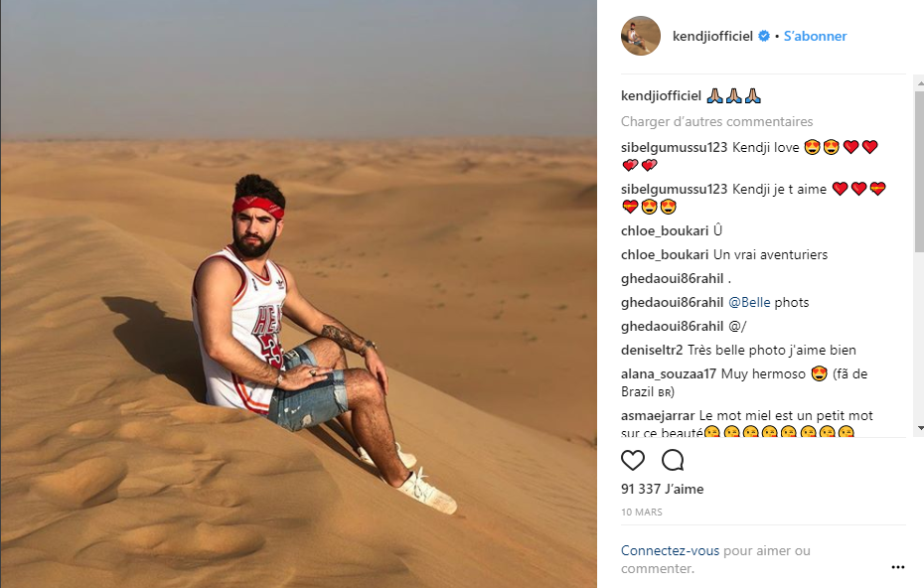This screenshot has width=924, height=588.
Task: Open the kendjiofficiel username in the header
Action: point(712,36)
